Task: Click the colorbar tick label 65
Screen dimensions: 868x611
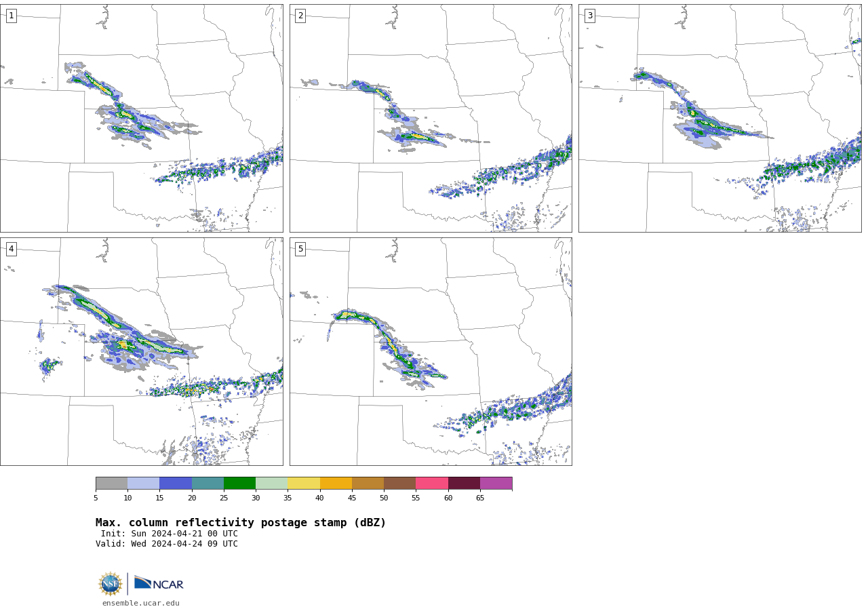Action: pyautogui.click(x=480, y=498)
